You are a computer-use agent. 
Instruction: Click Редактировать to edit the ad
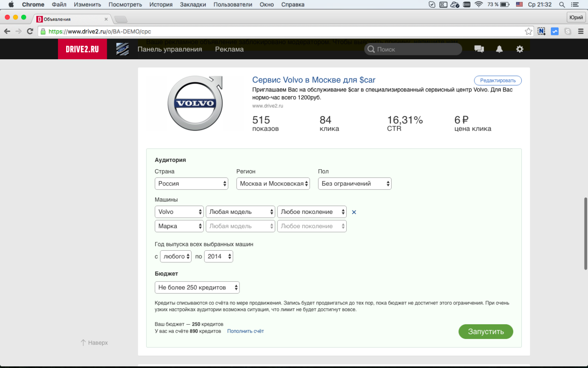pos(498,81)
